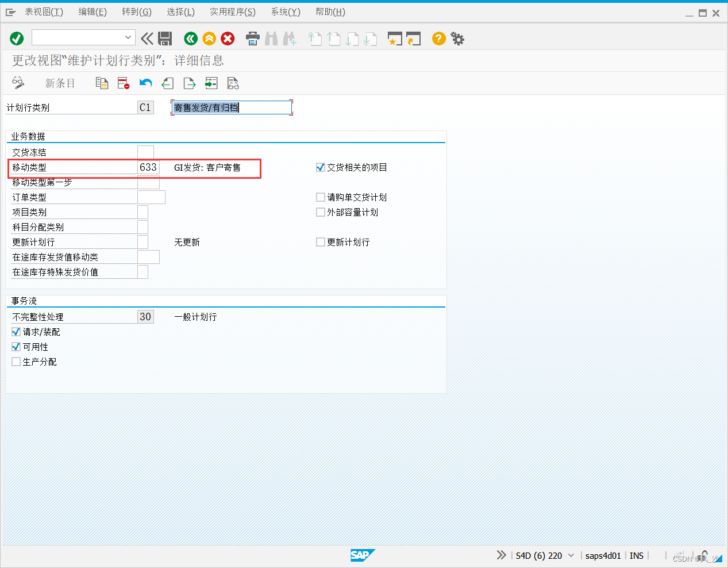Enable the 请购单交货计划 checkbox
The width and height of the screenshot is (728, 568).
(x=321, y=197)
